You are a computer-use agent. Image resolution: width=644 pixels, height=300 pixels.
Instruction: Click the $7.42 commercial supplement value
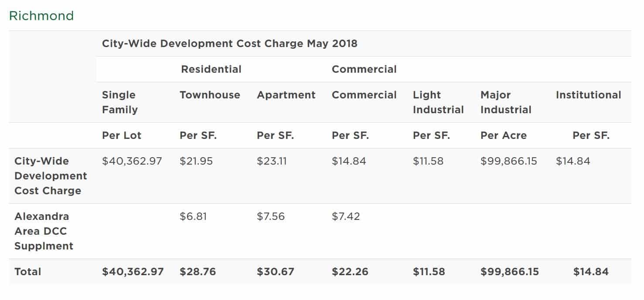coord(346,216)
